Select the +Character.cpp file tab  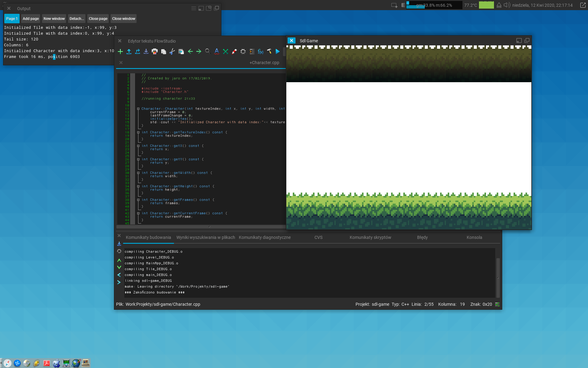tap(264, 63)
